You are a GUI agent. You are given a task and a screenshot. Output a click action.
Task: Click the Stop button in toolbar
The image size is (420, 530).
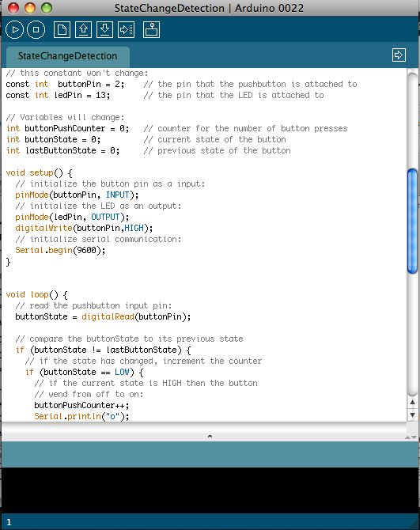(x=36, y=30)
